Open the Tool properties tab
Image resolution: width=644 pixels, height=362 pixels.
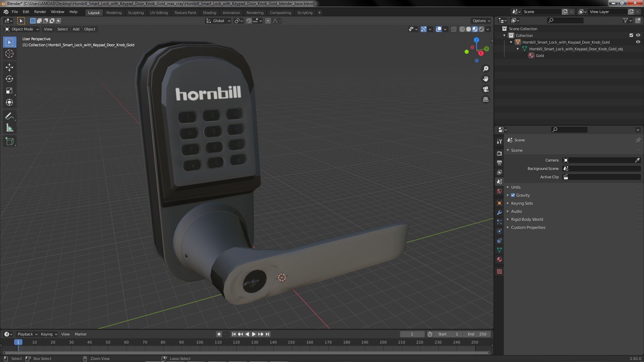pyautogui.click(x=499, y=141)
